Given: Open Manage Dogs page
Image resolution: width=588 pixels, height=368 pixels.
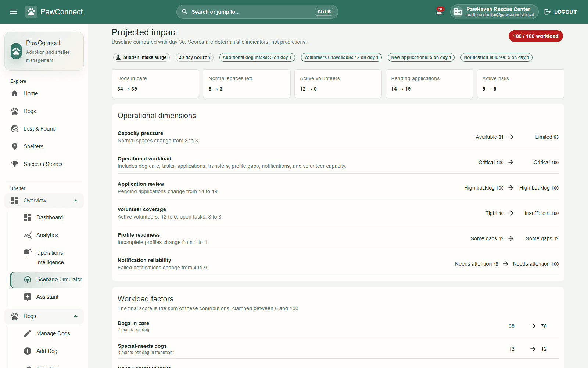Looking at the screenshot, I should (47, 333).
